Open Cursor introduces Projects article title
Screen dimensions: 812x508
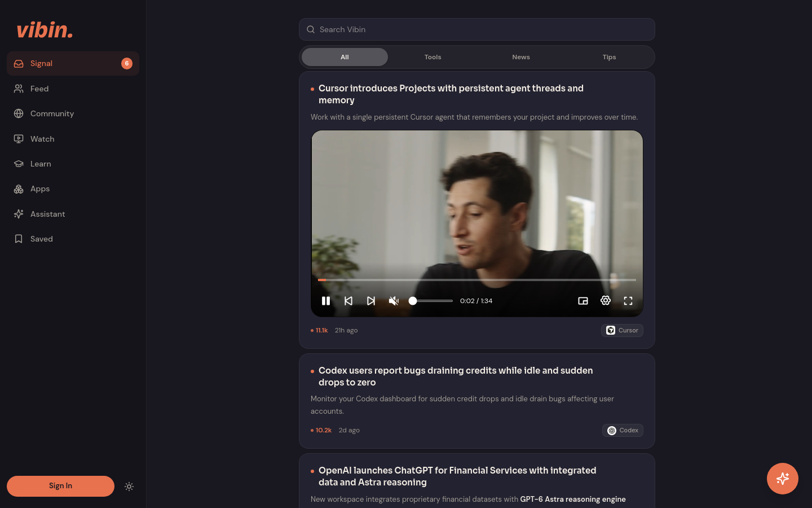[x=451, y=94]
